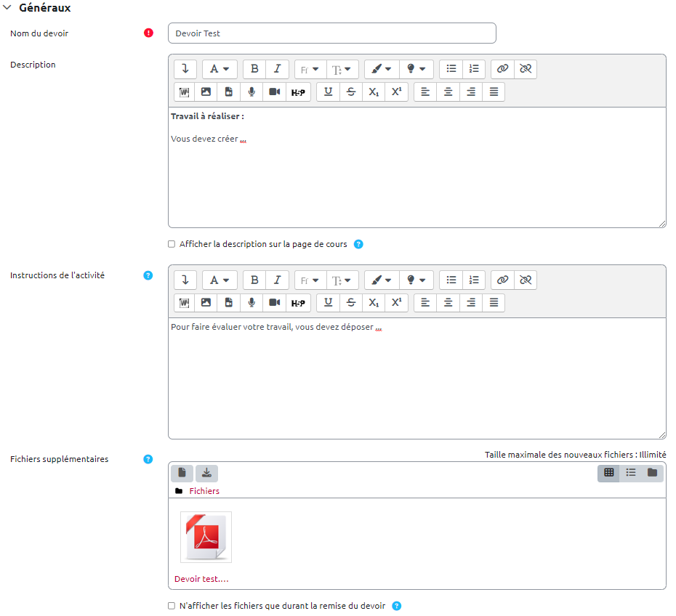This screenshot has width=676, height=616.
Task: Click ordered list icon in Description toolbar
Action: tap(474, 69)
